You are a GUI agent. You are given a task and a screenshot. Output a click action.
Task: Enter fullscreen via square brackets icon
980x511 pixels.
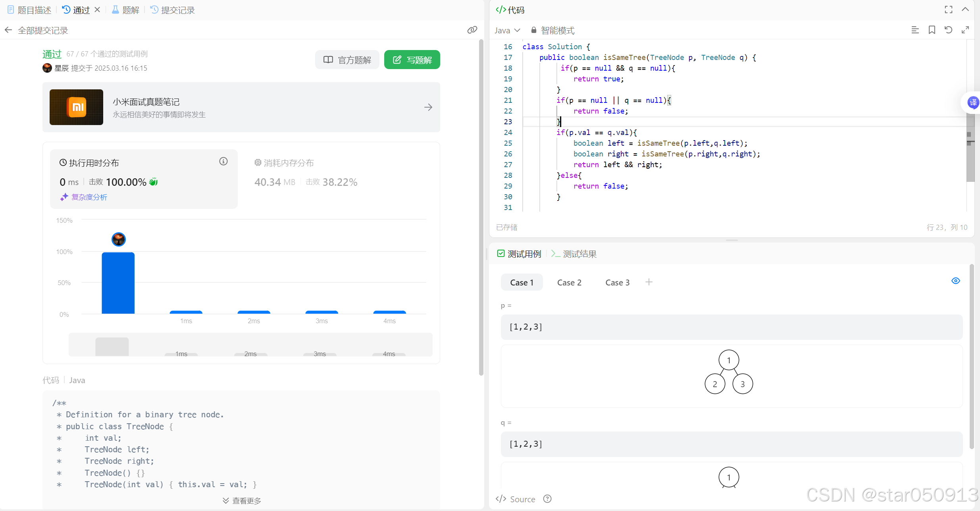(948, 10)
